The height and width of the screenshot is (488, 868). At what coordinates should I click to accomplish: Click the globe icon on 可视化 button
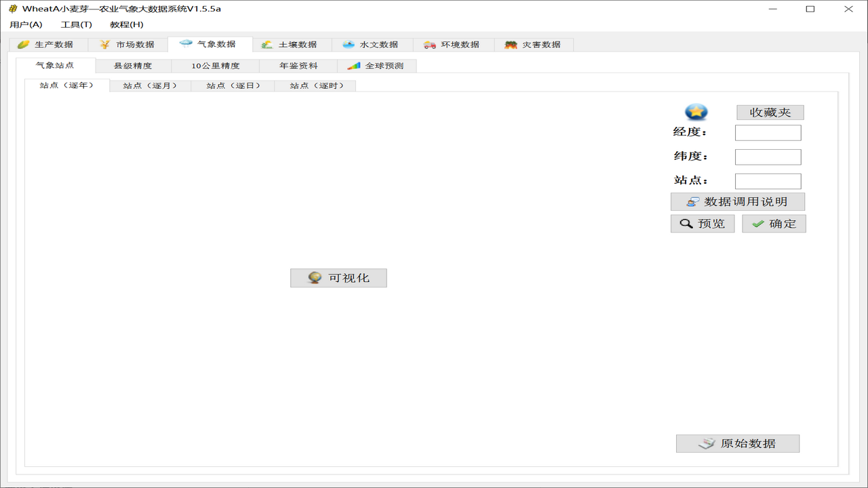[x=314, y=278]
